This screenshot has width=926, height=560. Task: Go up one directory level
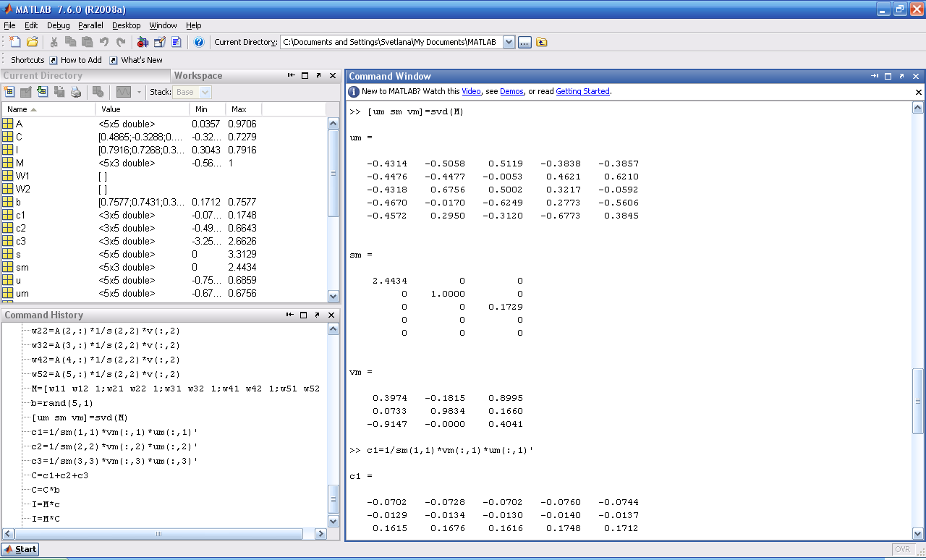coord(542,42)
